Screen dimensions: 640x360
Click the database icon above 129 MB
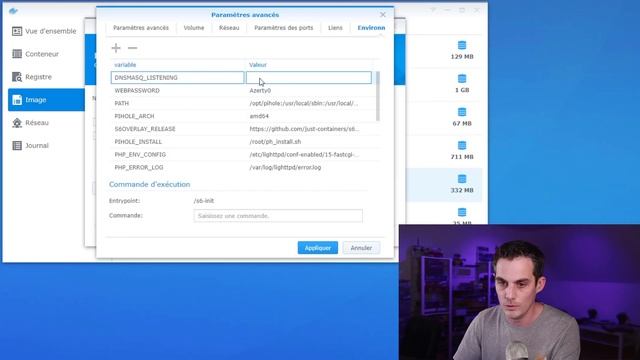462,45
